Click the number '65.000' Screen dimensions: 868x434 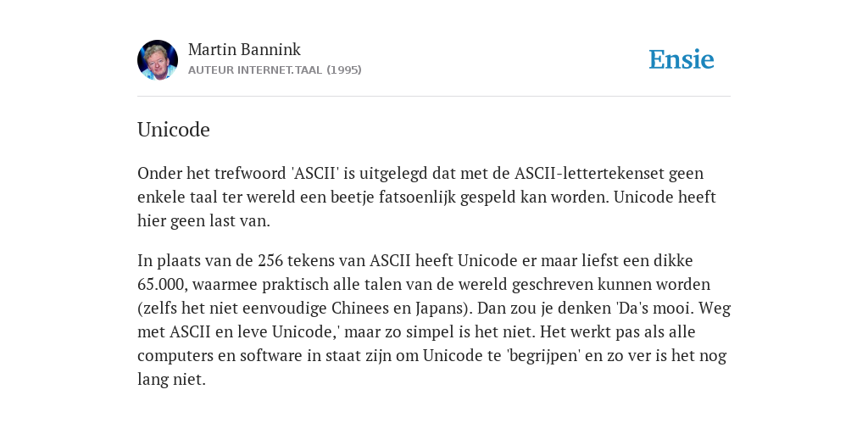tap(160, 284)
